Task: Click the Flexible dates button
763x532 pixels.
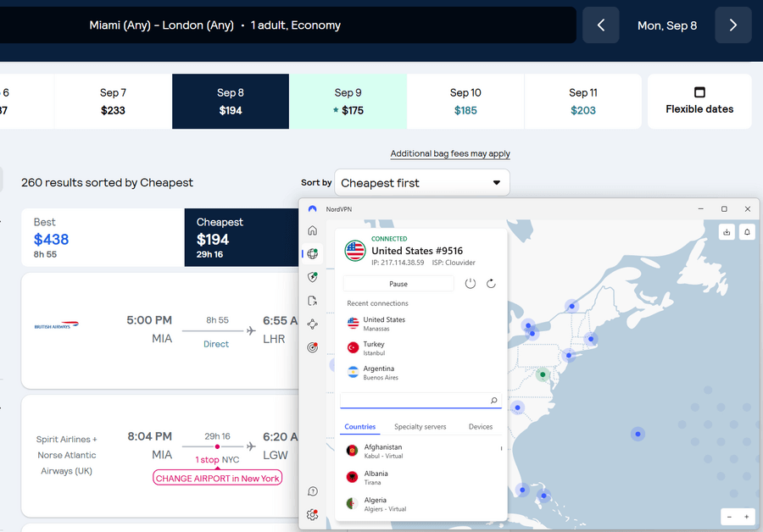Action: coord(699,101)
